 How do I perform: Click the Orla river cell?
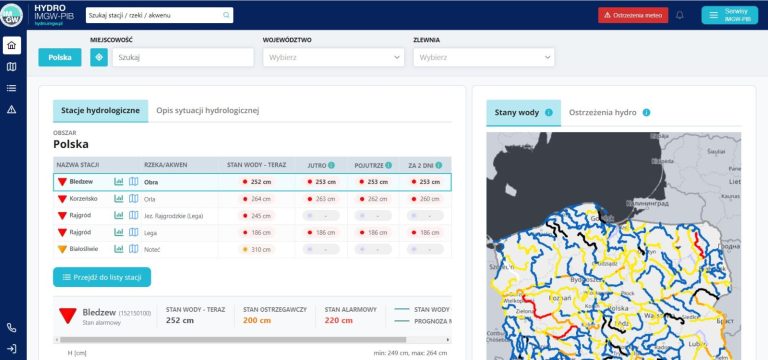(150, 199)
